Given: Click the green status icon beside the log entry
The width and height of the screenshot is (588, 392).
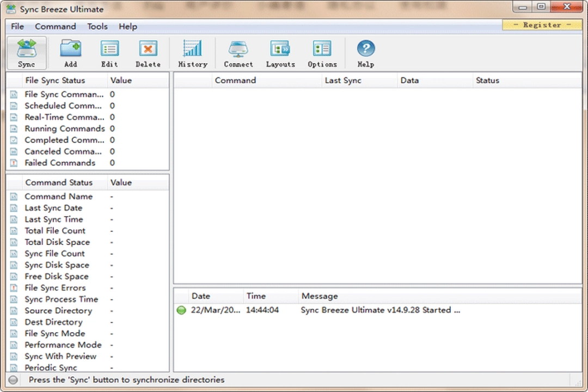Looking at the screenshot, I should 181,310.
